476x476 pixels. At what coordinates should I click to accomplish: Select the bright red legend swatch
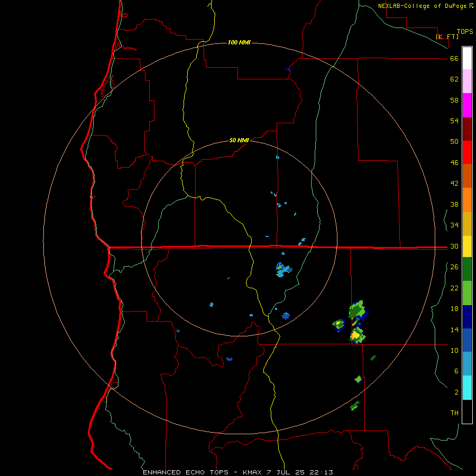(467, 152)
